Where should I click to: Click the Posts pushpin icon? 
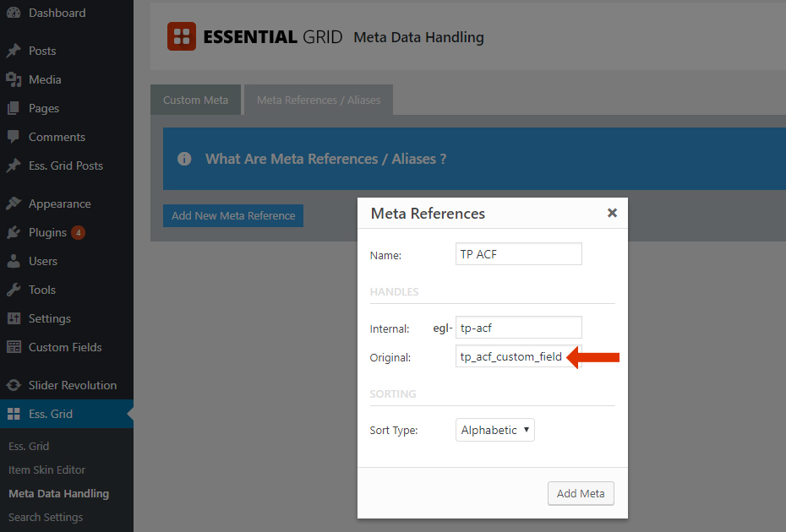pyautogui.click(x=14, y=51)
